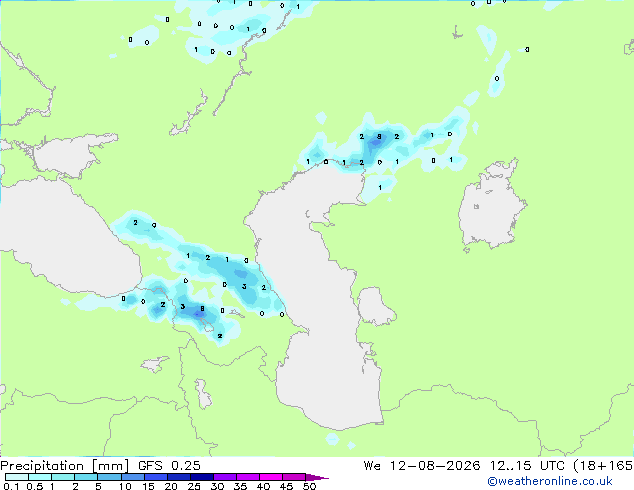
Task: Click the 'We 12-08-2026' date text
Action: [422, 466]
